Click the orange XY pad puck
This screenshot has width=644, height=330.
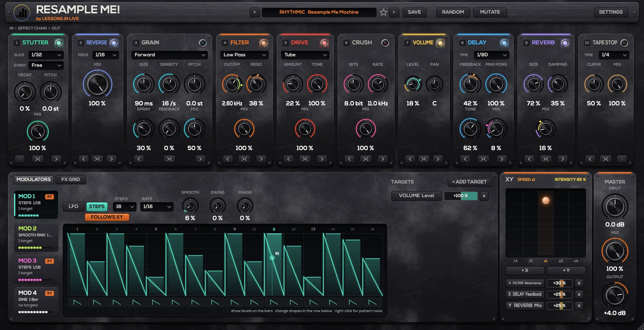click(x=545, y=200)
